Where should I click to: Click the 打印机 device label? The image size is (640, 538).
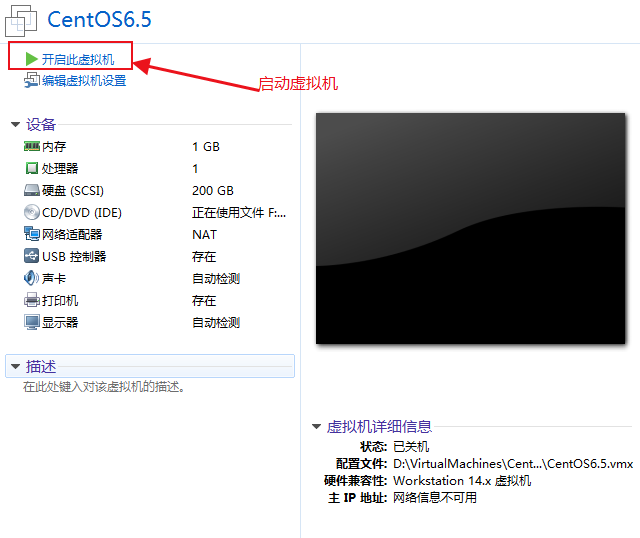tap(60, 300)
